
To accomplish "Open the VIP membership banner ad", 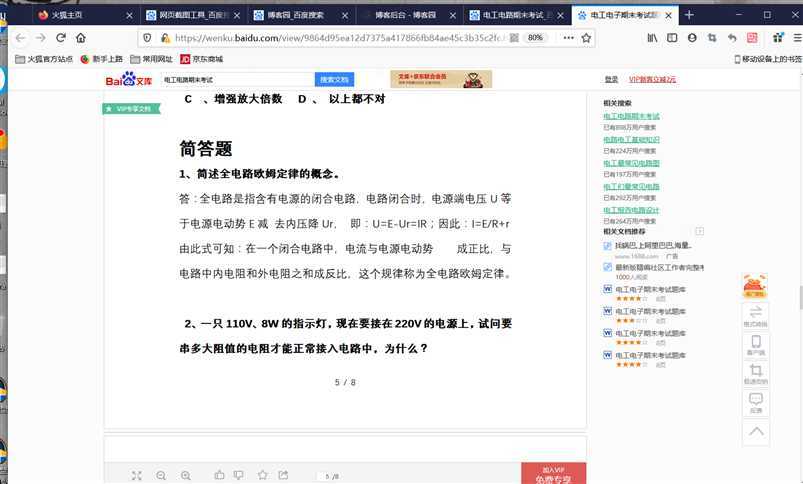I will pos(441,79).
